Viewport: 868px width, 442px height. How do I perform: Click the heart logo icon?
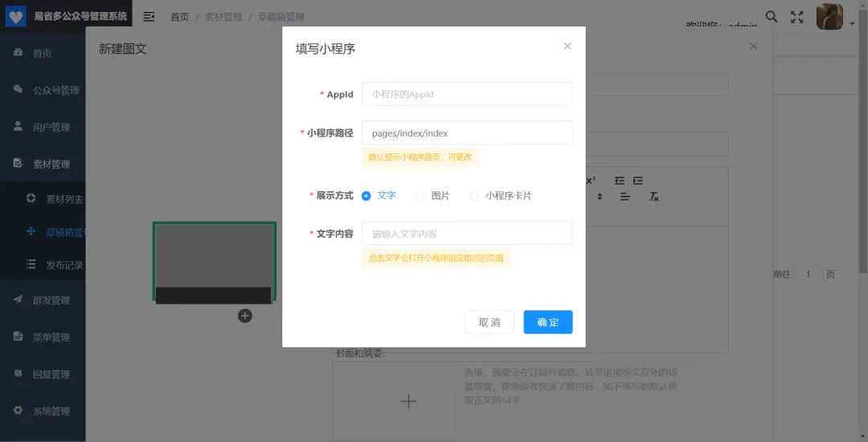point(15,17)
